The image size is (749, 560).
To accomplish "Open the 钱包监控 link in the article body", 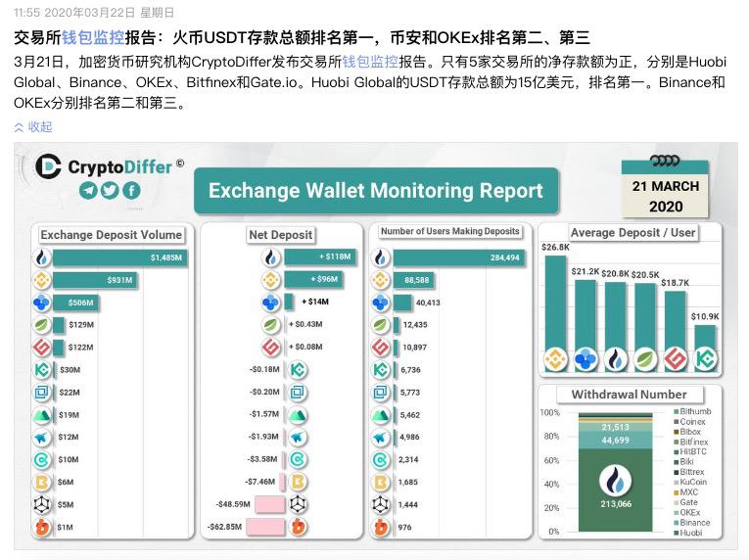I will point(370,62).
